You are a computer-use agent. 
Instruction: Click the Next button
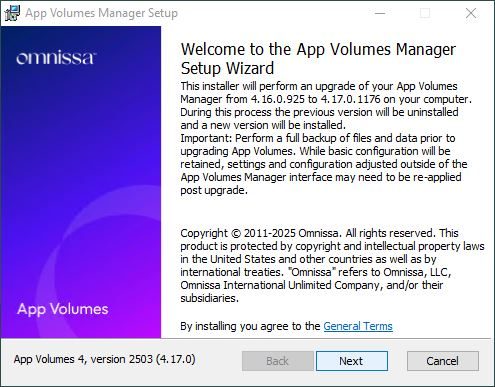(352, 361)
